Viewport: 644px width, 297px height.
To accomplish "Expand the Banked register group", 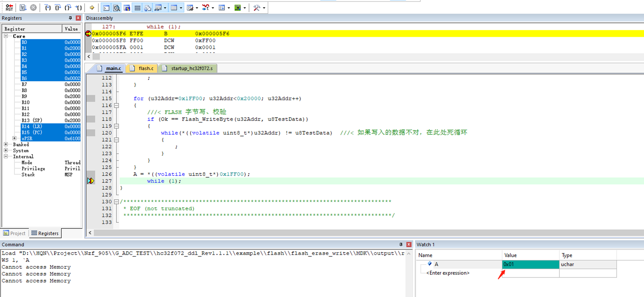I will [x=6, y=144].
